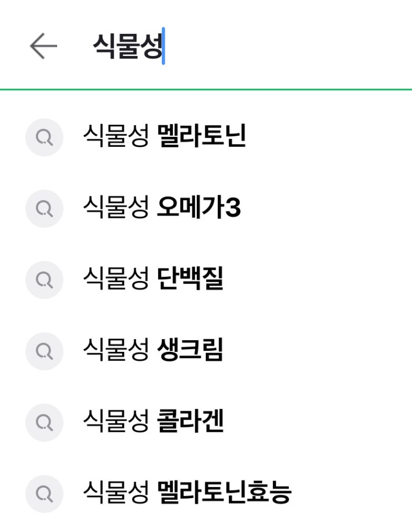Screen dimensions: 412x532
Task: Select the 식물성 콜라겐 suggestion
Action: [x=153, y=422]
